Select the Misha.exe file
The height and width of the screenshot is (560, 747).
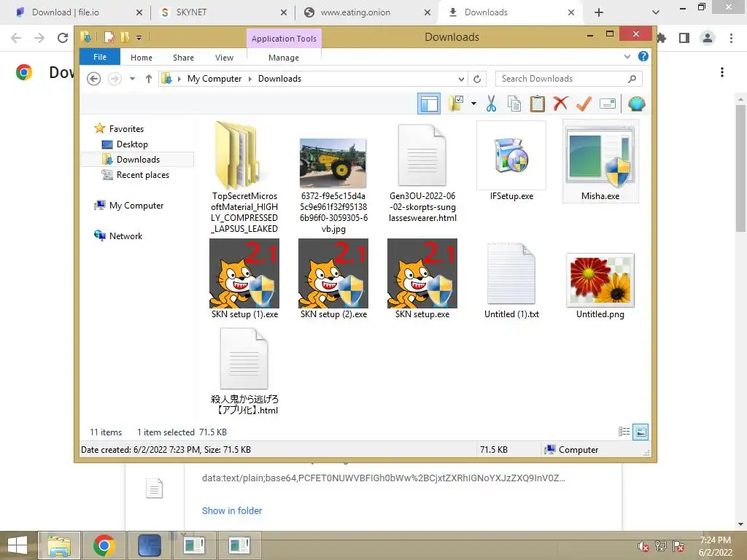click(x=600, y=161)
